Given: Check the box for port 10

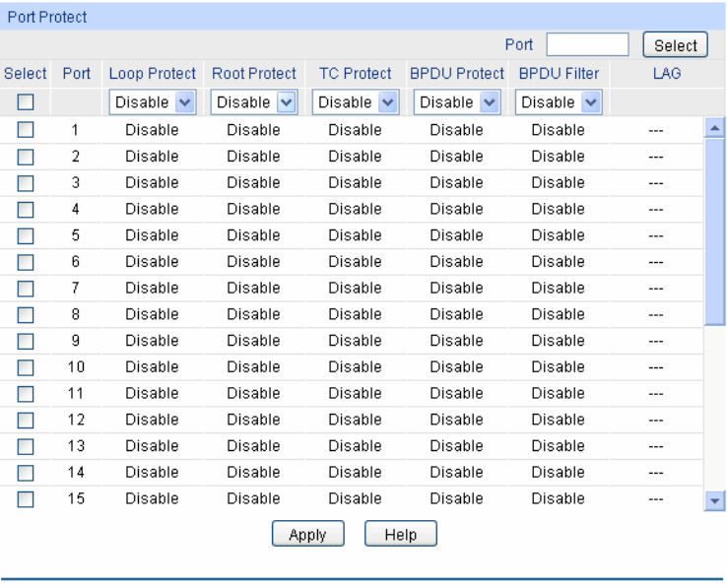Looking at the screenshot, I should tap(26, 368).
